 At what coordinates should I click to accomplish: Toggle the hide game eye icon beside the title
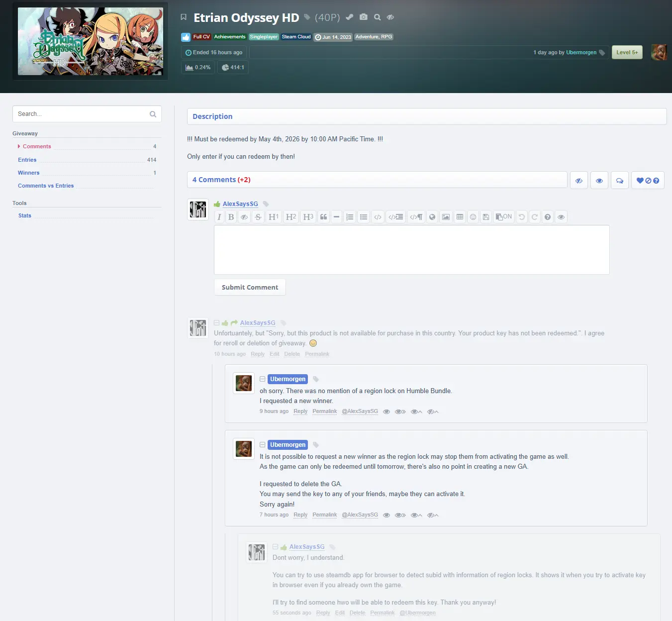(x=390, y=17)
